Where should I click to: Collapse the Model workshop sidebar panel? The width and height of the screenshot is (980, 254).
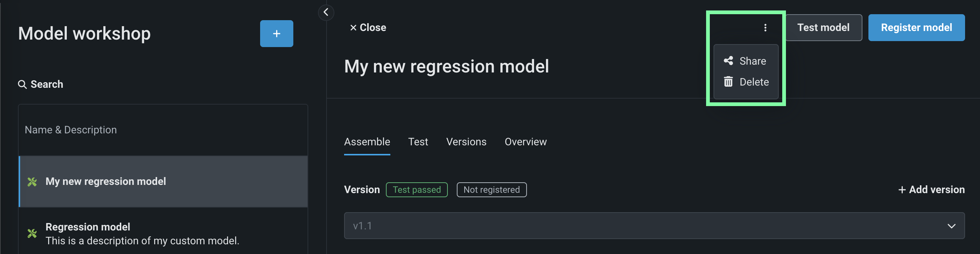(x=326, y=12)
